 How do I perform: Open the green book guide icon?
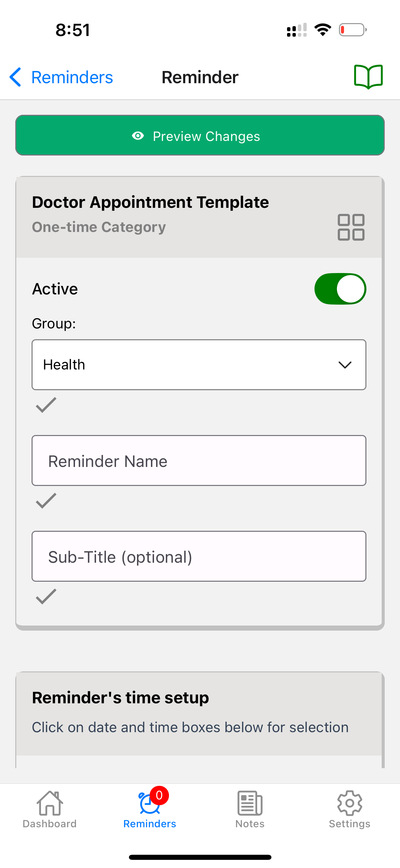[368, 77]
